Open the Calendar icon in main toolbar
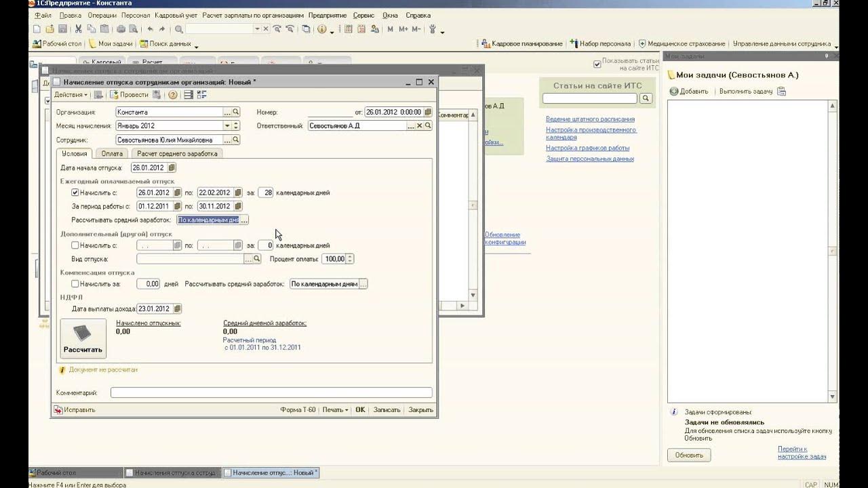 click(361, 29)
